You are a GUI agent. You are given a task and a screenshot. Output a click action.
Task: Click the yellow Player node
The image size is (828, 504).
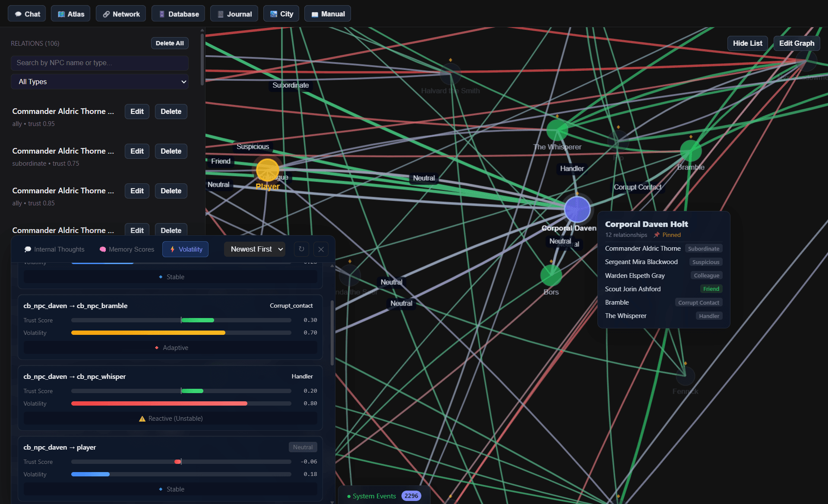267,170
